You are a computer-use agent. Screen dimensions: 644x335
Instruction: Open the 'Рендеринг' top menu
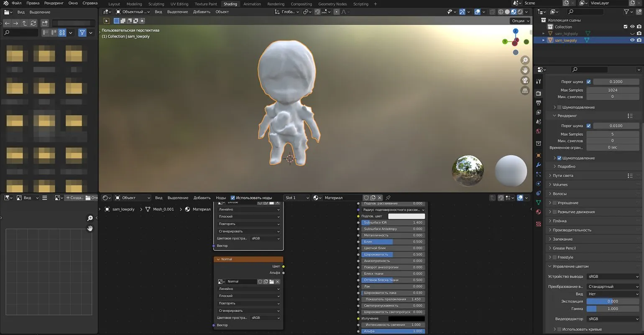point(54,3)
